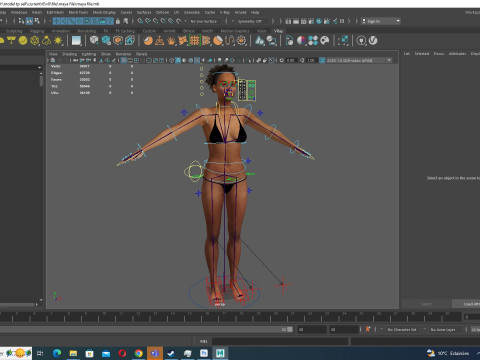The width and height of the screenshot is (480, 360).
Task: Choose select by component type mode
Action: (x=37, y=21)
